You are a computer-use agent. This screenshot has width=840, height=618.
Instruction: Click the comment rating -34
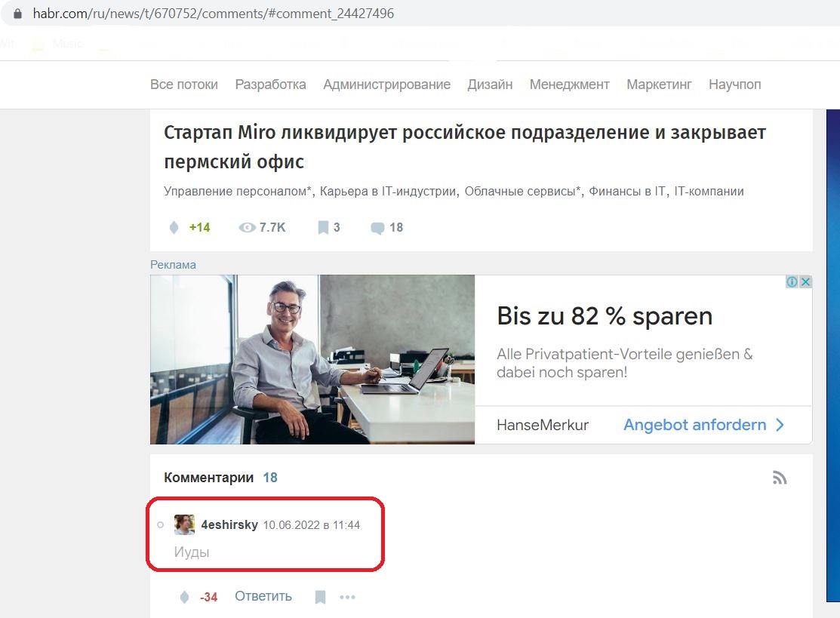tap(208, 597)
